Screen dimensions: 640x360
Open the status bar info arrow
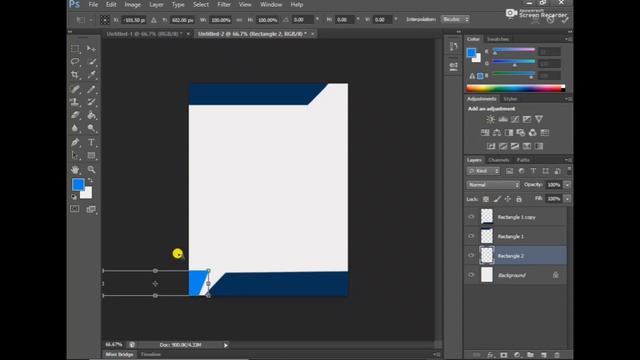226,345
